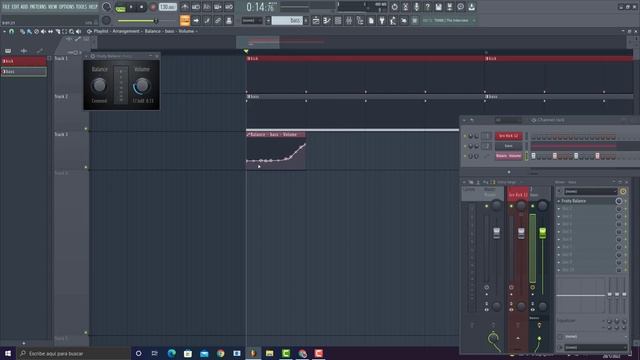Screen dimensions: 640x360
Task: Click the Balance Volume channel button
Action: pos(509,156)
